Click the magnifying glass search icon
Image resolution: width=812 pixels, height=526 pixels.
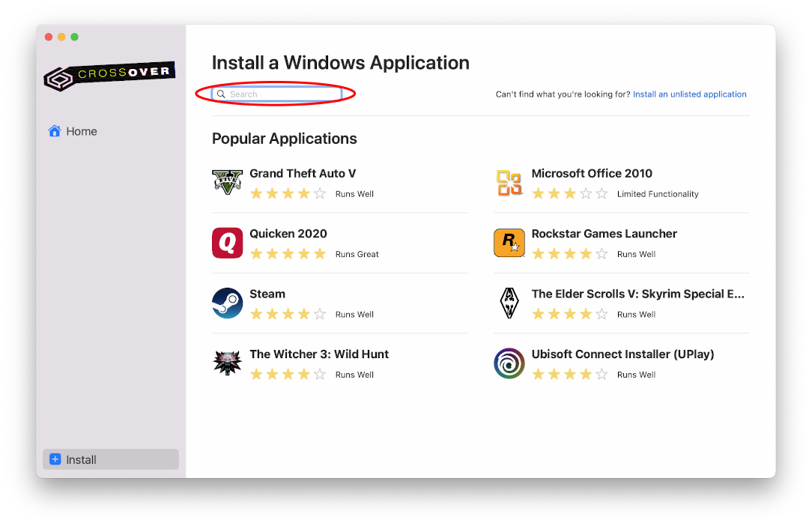pyautogui.click(x=221, y=94)
